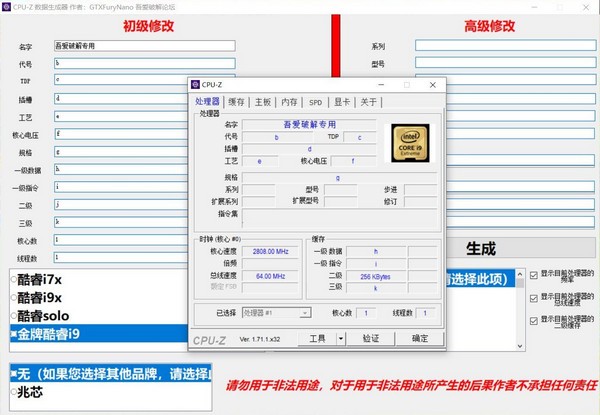This screenshot has width=600, height=415.
Task: Toggle 显示目前处理器的总线速度 checkbox
Action: [x=534, y=298]
